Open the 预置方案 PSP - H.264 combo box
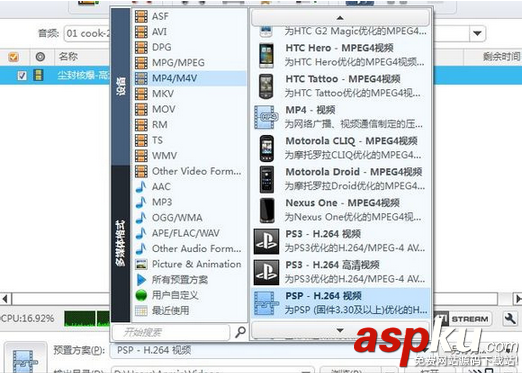 pyautogui.click(x=269, y=350)
